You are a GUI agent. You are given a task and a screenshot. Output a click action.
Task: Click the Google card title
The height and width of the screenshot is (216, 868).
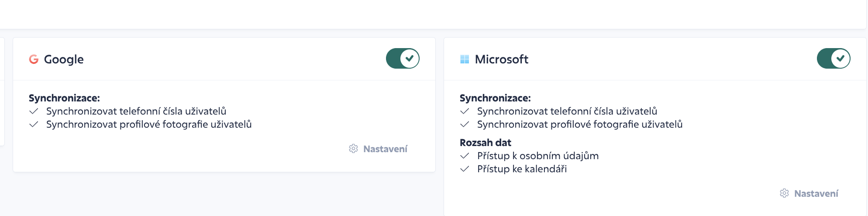[x=64, y=59]
